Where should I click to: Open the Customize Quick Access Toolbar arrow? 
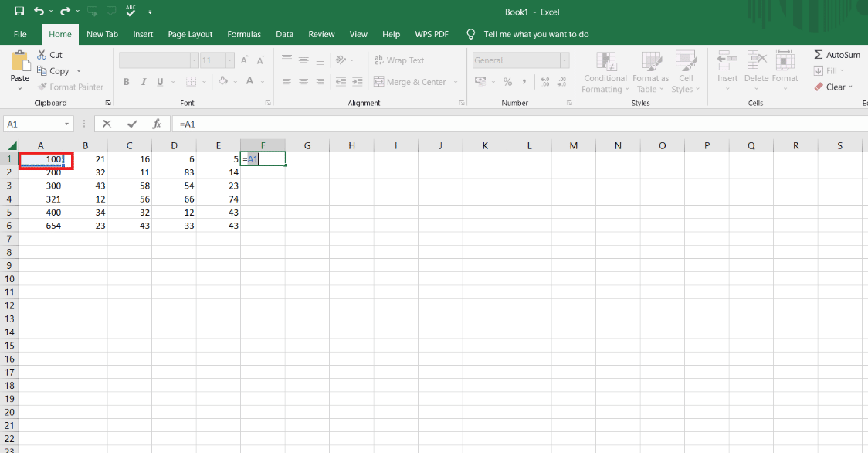click(x=150, y=12)
